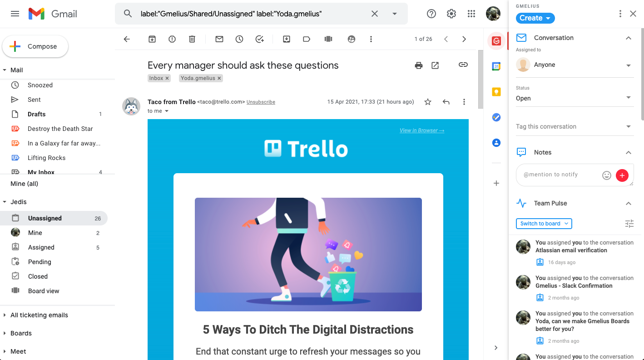Image resolution: width=644 pixels, height=360 pixels.
Task: Mark the email as unread
Action: coord(219,39)
